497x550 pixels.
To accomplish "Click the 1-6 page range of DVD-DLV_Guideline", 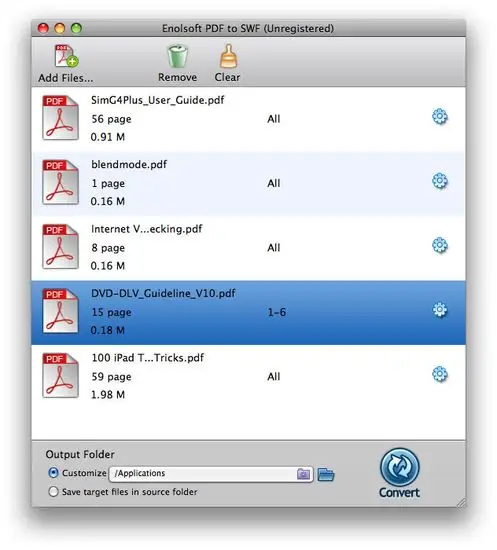I will [277, 312].
